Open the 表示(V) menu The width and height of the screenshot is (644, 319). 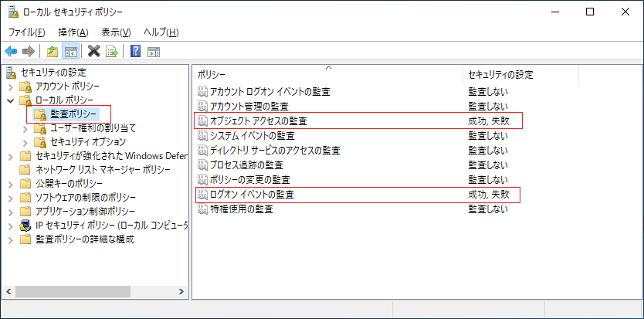point(117,32)
